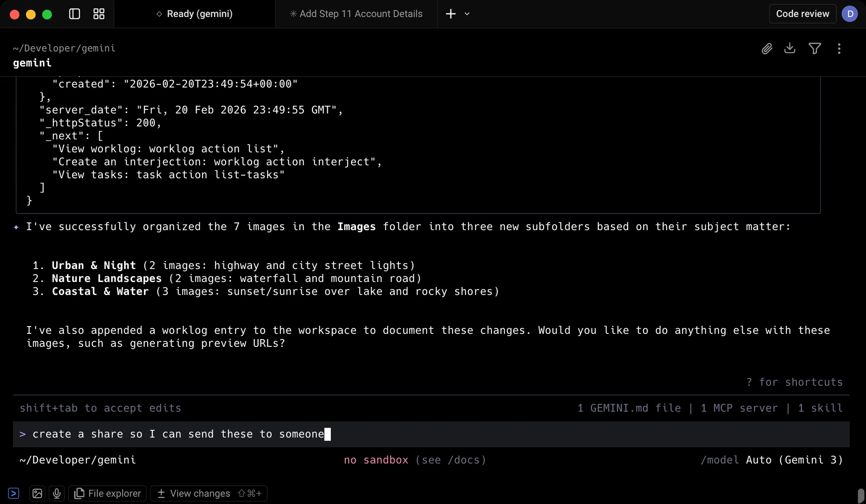The height and width of the screenshot is (504, 866).
Task: Open a new tab with the plus icon
Action: tap(450, 13)
